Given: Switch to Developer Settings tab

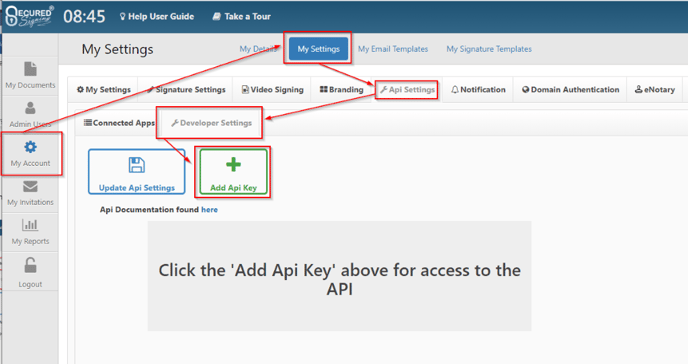Looking at the screenshot, I should pyautogui.click(x=211, y=123).
